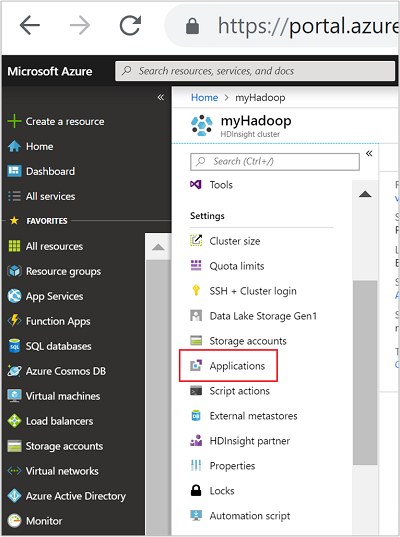The height and width of the screenshot is (537, 400).
Task: Click the green plus Create a resource icon
Action: (14, 121)
